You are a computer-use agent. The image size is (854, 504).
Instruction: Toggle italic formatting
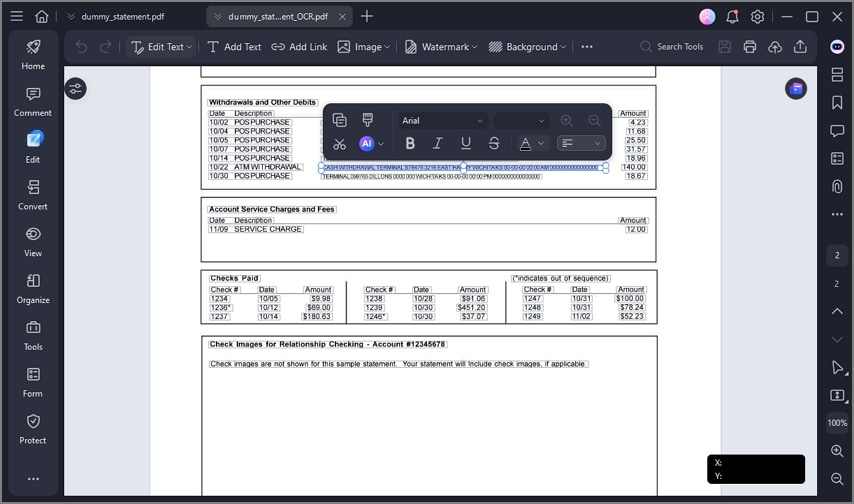(437, 143)
